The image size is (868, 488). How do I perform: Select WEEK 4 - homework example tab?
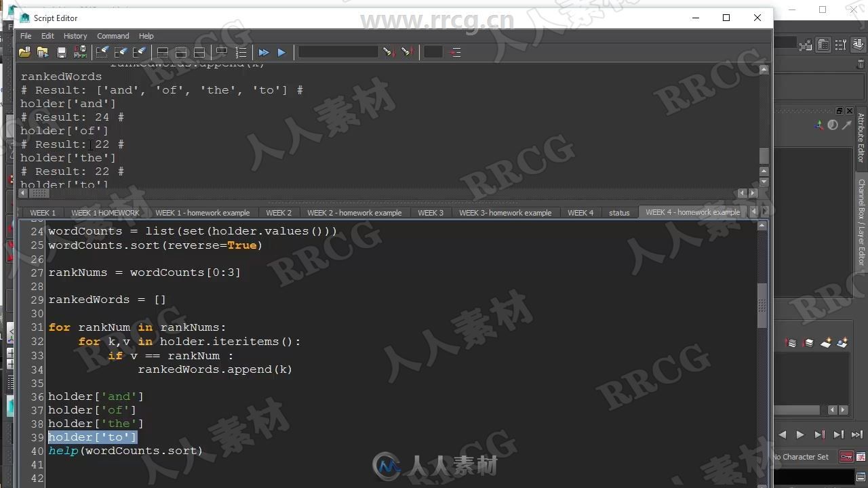[692, 212]
